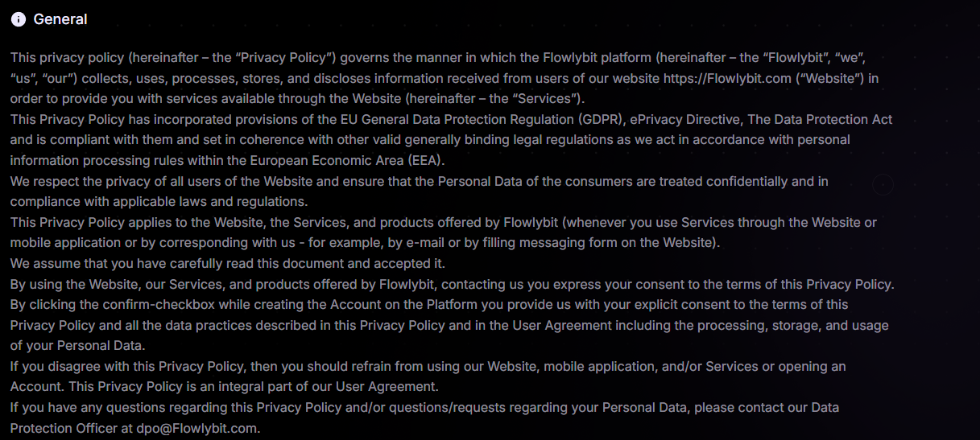Image resolution: width=980 pixels, height=440 pixels.
Task: Click the General section heading
Action: (x=60, y=19)
